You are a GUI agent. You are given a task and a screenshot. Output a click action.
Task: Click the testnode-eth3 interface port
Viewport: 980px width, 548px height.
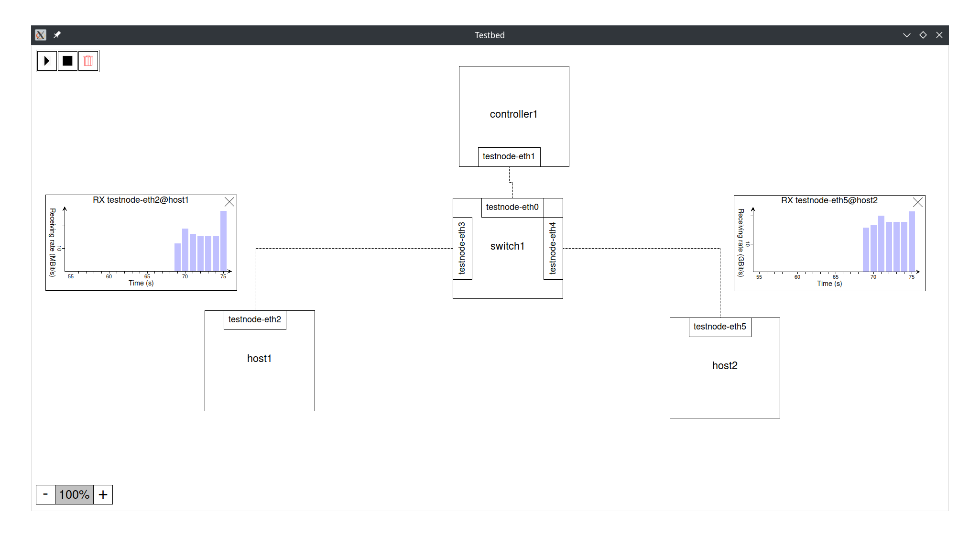[462, 248]
